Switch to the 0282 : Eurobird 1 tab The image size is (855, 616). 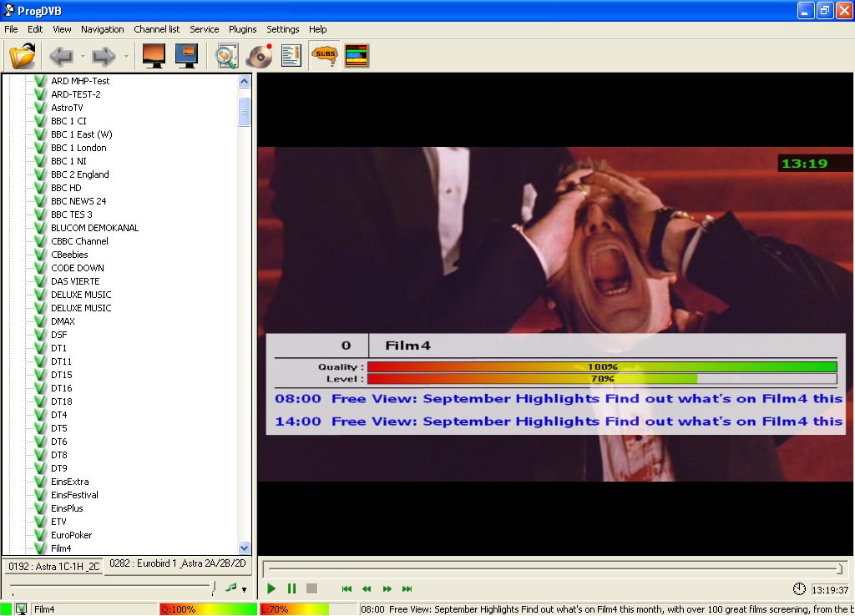click(x=178, y=563)
